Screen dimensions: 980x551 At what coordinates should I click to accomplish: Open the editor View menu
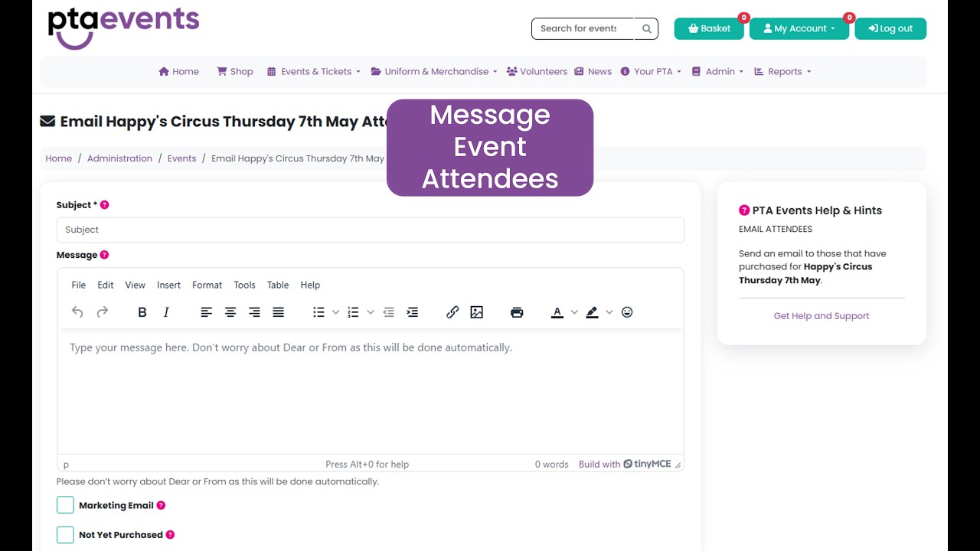pyautogui.click(x=136, y=285)
